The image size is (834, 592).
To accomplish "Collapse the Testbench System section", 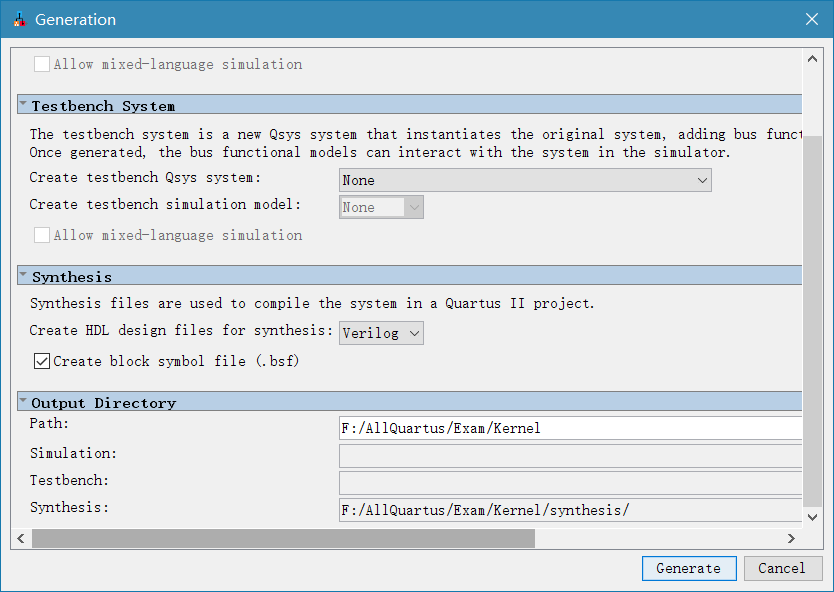I will (x=23, y=104).
